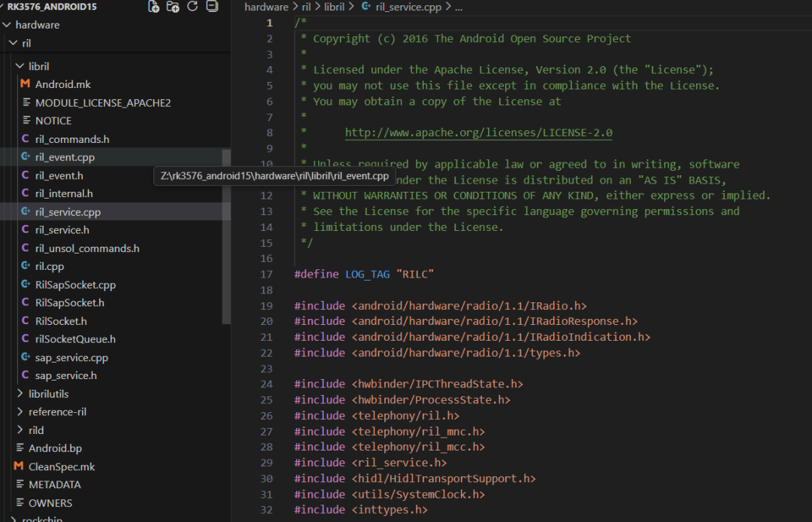This screenshot has width=812, height=522.
Task: Collapse all folders with the collapse icon
Action: pyautogui.click(x=212, y=6)
